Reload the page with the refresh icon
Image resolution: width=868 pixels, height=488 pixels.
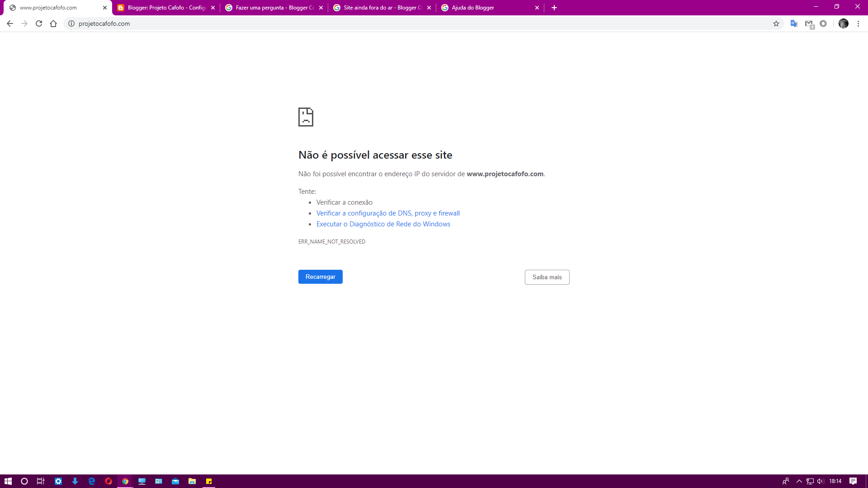coord(39,23)
